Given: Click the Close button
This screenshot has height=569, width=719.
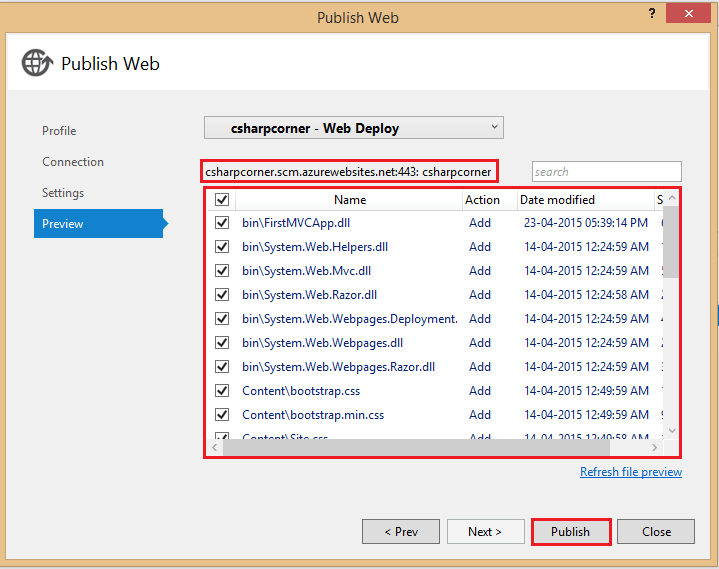Looking at the screenshot, I should pyautogui.click(x=656, y=531).
